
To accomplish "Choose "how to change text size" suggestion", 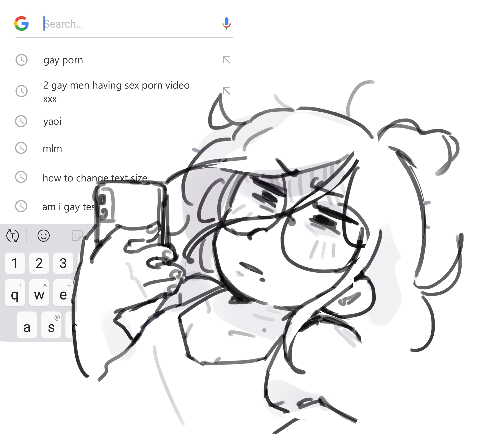I will (95, 178).
